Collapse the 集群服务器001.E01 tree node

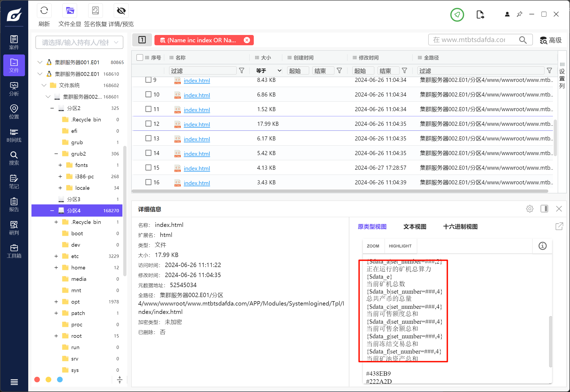[40, 62]
